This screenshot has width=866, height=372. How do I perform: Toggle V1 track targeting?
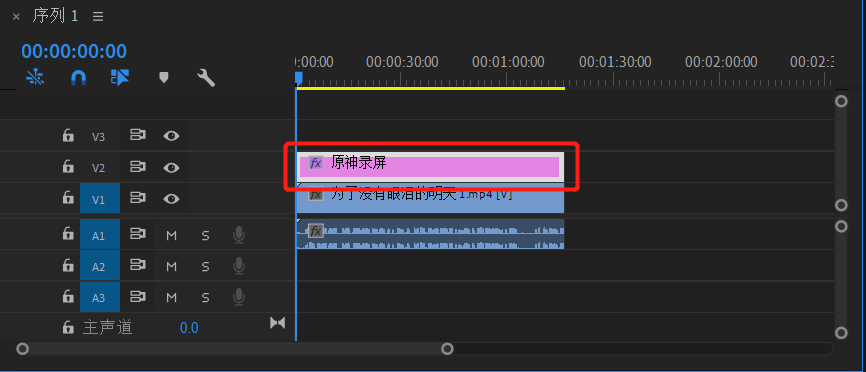coord(100,199)
